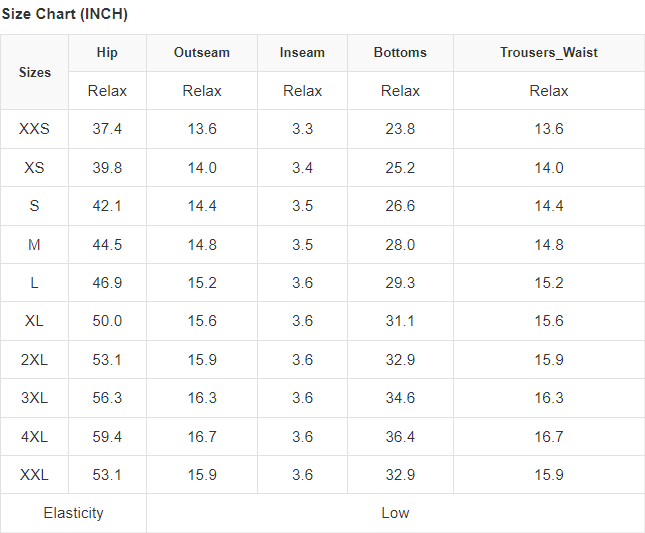This screenshot has height=533, width=645.
Task: Select the 3XL size row label
Action: tap(34, 398)
